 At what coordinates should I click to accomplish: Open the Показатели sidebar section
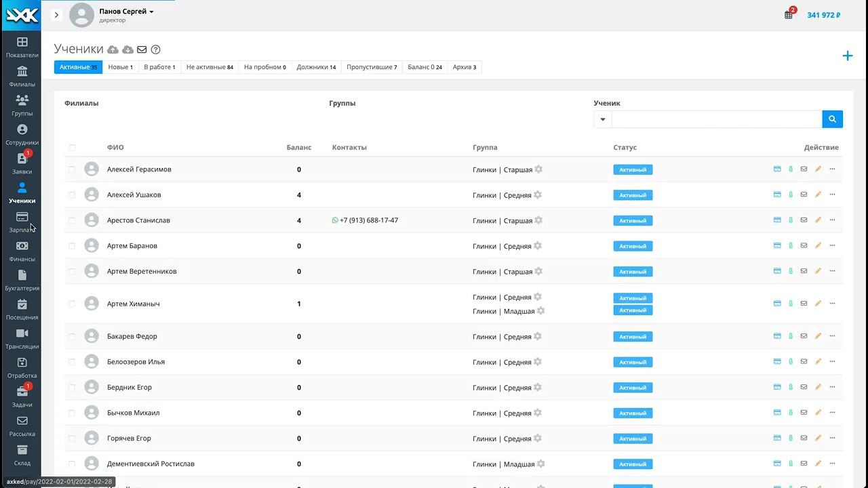click(x=22, y=47)
